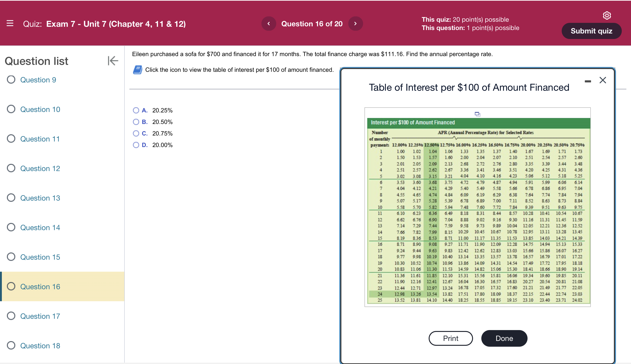Image resolution: width=631 pixels, height=364 pixels.
Task: Close the interest table dialog
Action: click(x=603, y=80)
